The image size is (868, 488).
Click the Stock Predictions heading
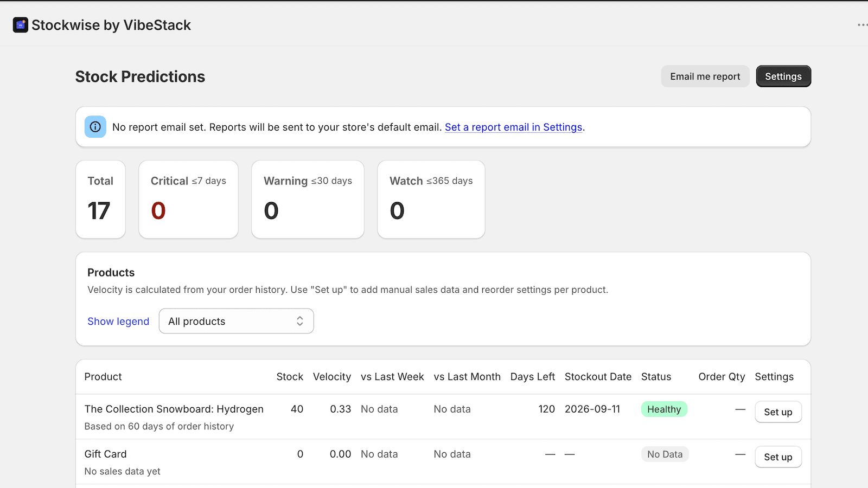[140, 77]
